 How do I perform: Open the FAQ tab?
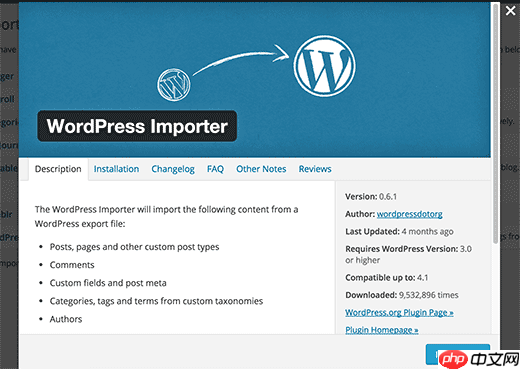pos(215,169)
